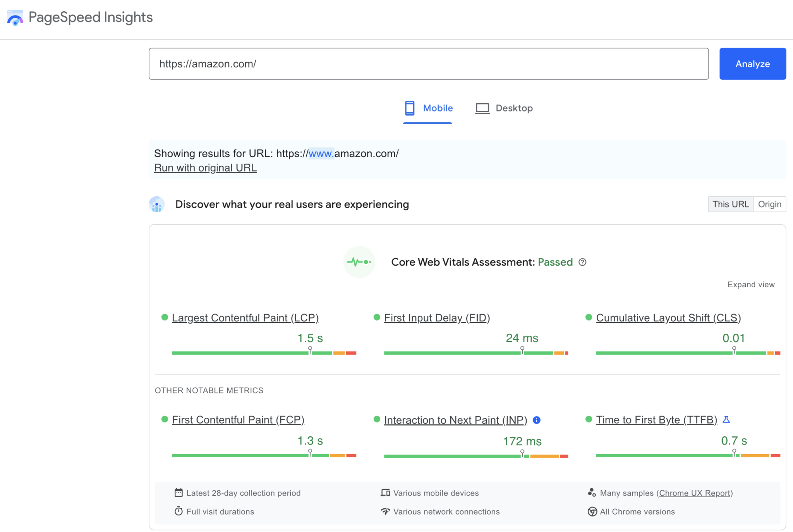Click the CLS value 0.01

pyautogui.click(x=734, y=338)
